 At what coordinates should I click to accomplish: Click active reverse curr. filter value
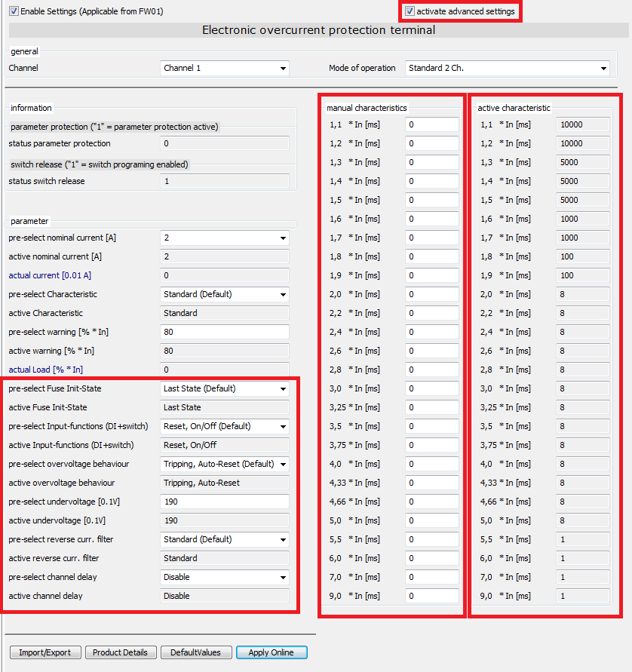[x=225, y=558]
